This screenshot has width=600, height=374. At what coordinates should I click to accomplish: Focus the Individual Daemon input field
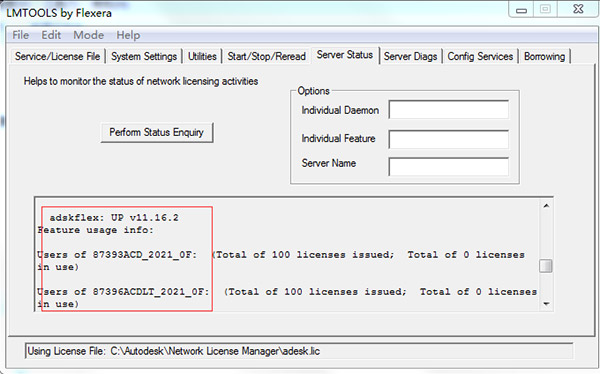pyautogui.click(x=448, y=109)
